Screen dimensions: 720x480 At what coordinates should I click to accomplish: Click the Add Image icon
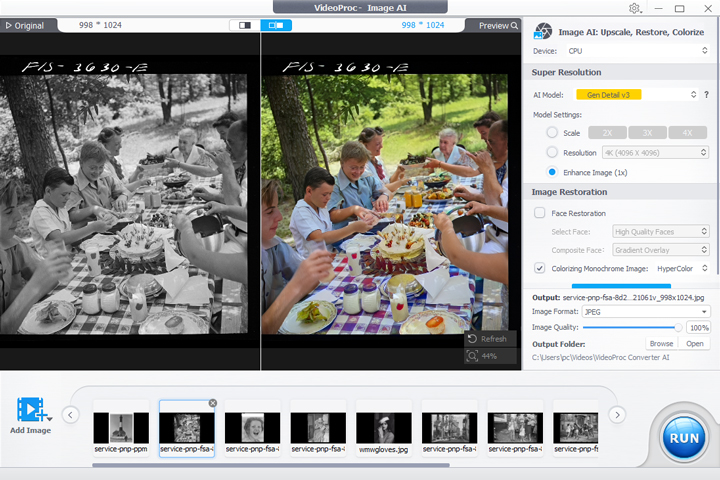[32, 411]
